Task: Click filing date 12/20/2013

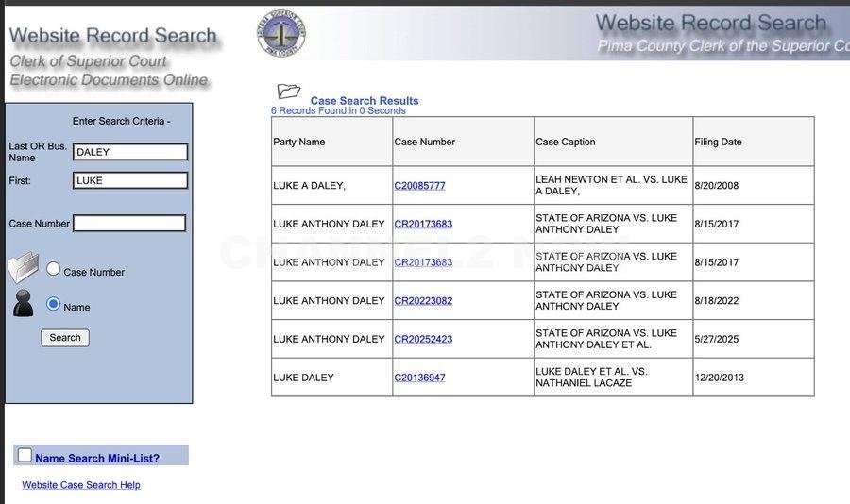Action: pos(720,378)
